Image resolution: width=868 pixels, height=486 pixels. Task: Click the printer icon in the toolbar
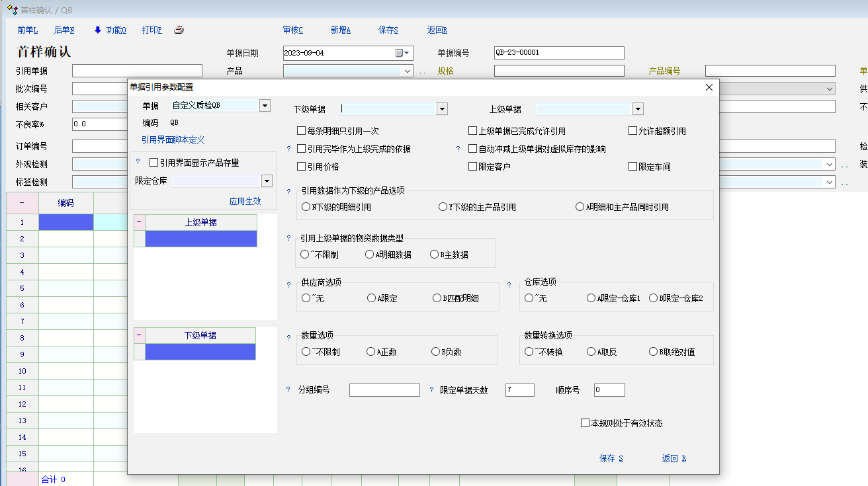[x=179, y=30]
